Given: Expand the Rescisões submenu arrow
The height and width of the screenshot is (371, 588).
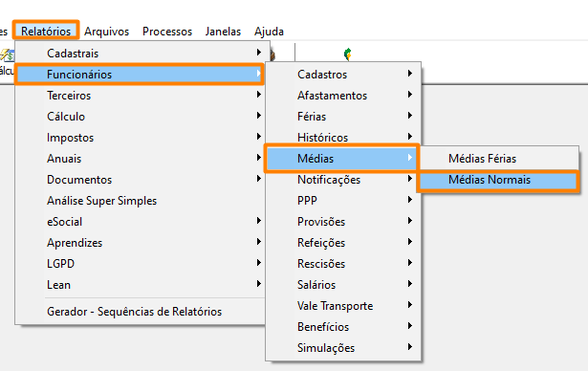Looking at the screenshot, I should pyautogui.click(x=410, y=263).
